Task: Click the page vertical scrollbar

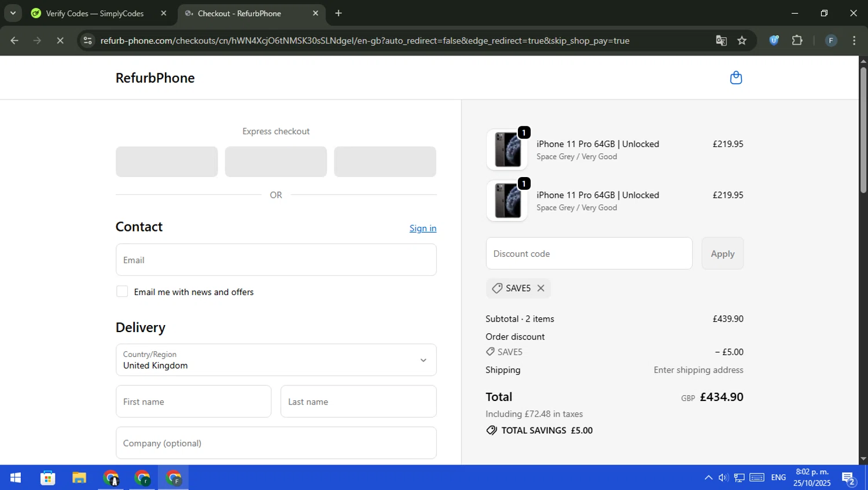Action: tap(863, 130)
